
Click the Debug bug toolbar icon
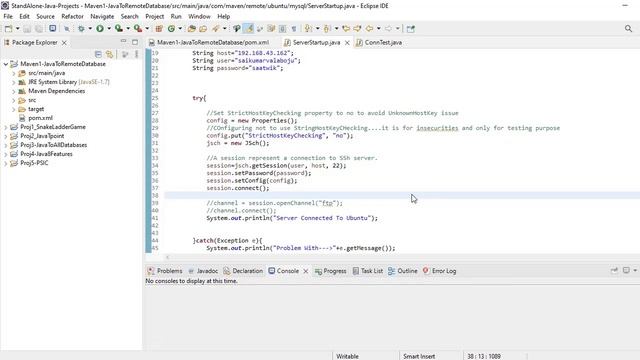coord(81,29)
